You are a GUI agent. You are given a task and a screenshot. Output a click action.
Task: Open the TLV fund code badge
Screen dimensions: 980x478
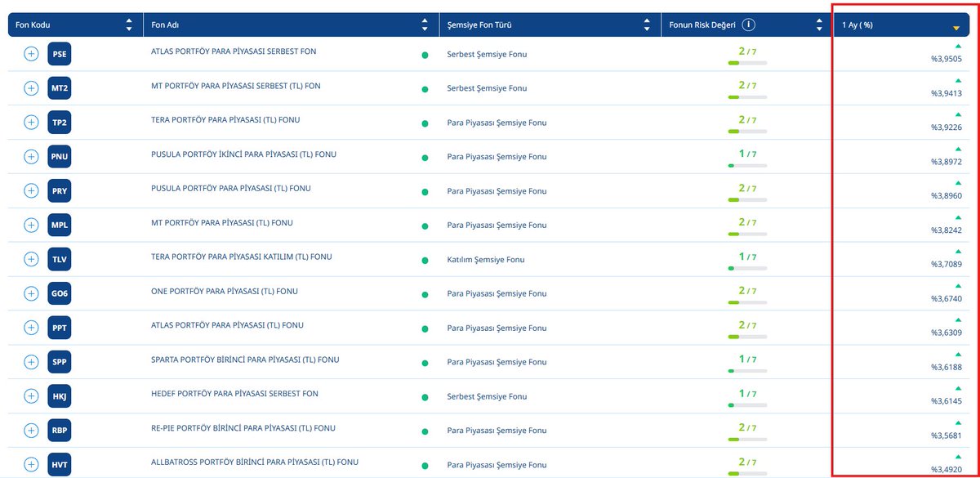point(60,259)
